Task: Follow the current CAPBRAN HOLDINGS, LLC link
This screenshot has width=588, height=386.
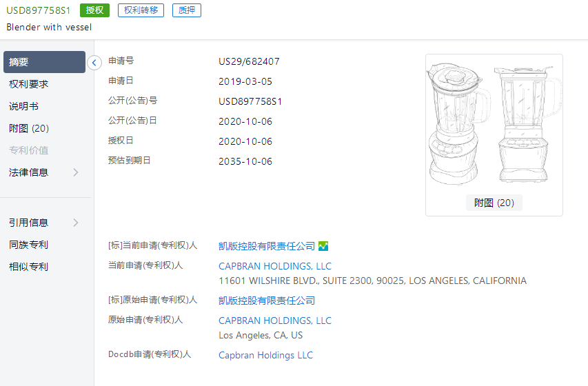Action: pyautogui.click(x=275, y=266)
